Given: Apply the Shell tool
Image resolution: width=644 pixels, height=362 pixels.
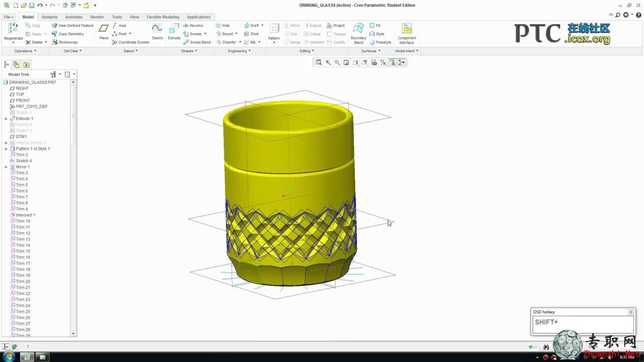Looking at the screenshot, I should (252, 34).
